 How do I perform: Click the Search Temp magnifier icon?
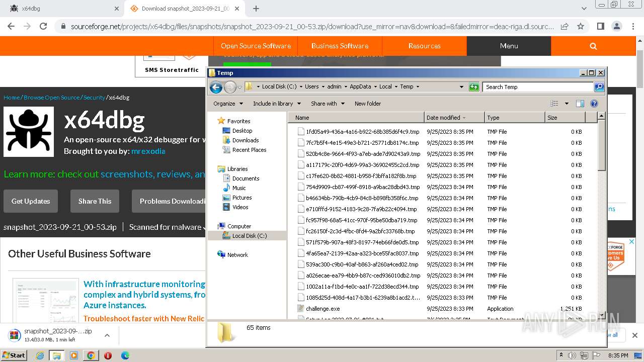[599, 87]
